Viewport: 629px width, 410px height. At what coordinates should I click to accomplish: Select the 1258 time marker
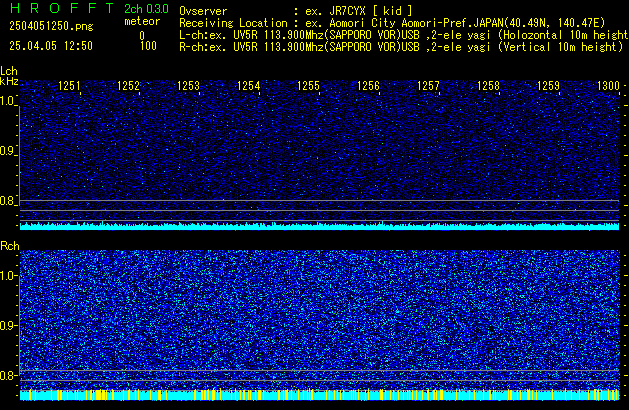[488, 86]
